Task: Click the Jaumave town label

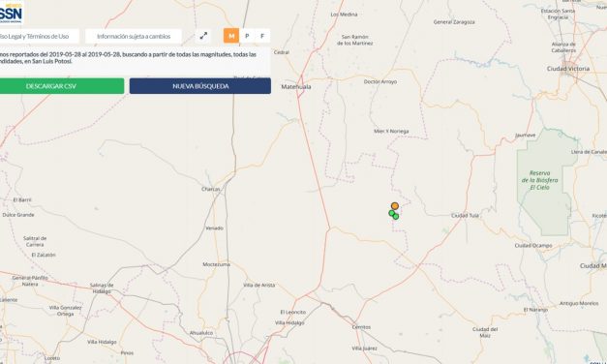Action: point(526,136)
